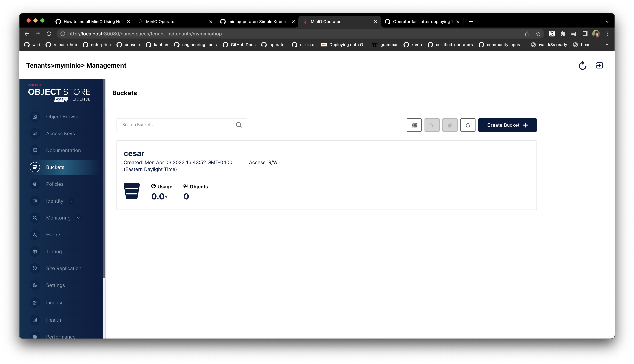This screenshot has height=364, width=634.
Task: Log out using the exit icon
Action: pos(600,65)
